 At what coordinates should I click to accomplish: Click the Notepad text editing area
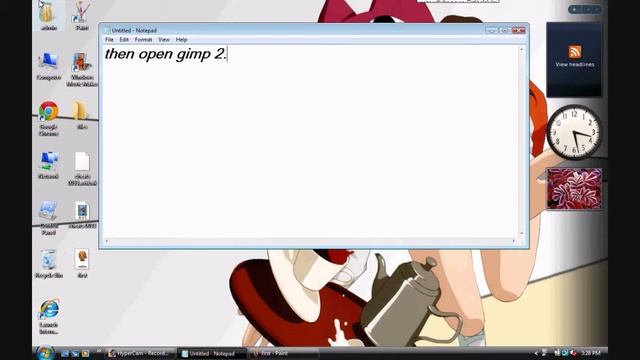(310, 141)
